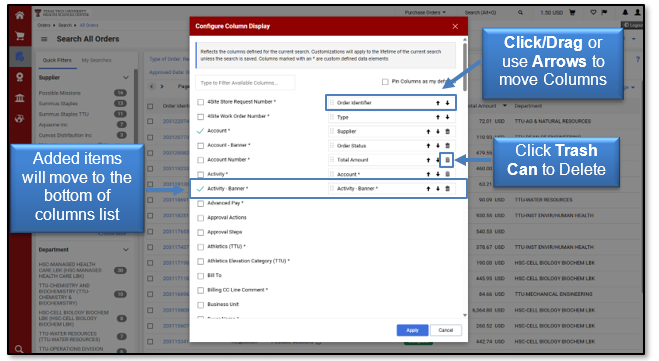Click the top bar search magnifier icon

click(520, 13)
